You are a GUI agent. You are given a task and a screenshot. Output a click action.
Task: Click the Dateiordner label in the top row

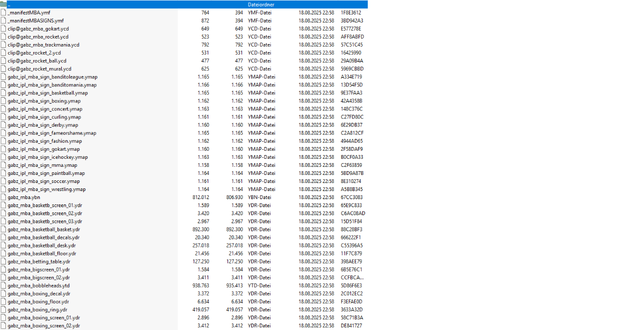(261, 4)
